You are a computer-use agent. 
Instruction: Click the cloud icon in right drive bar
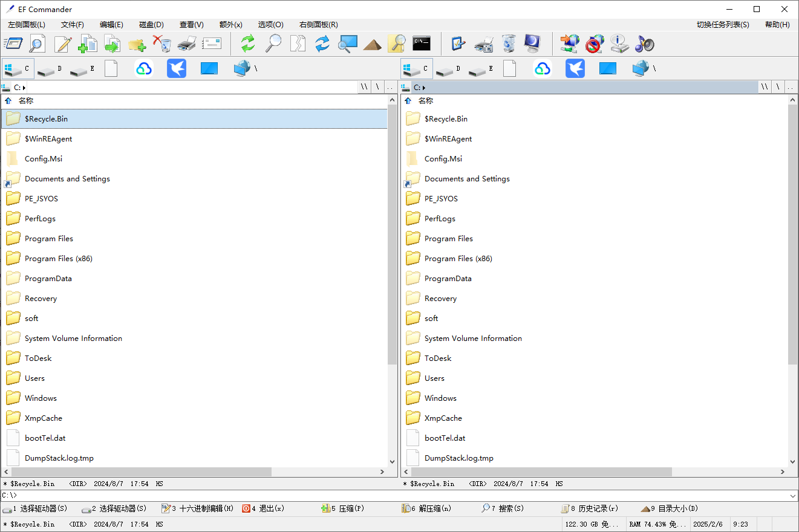click(543, 69)
